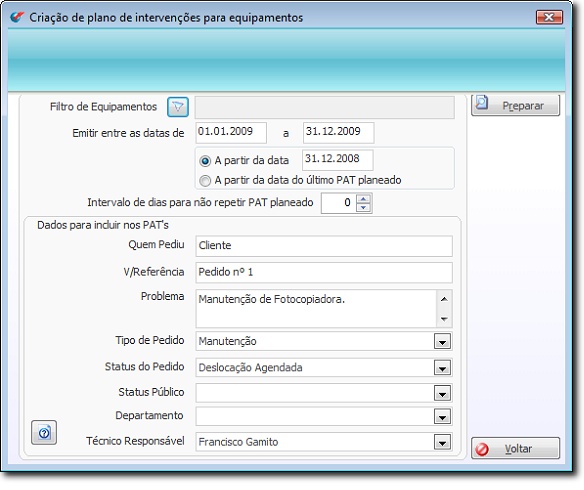Choose 'A partir da data do último PAT planeado'
The height and width of the screenshot is (490, 584).
pos(205,181)
